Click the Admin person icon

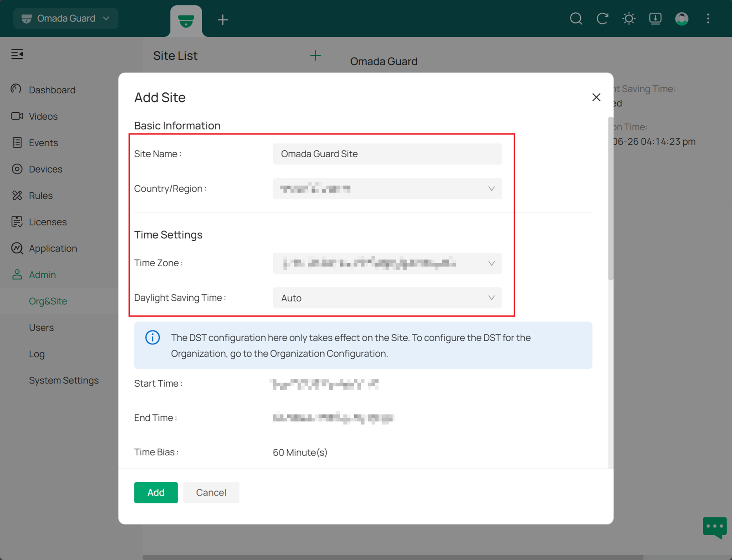point(17,275)
